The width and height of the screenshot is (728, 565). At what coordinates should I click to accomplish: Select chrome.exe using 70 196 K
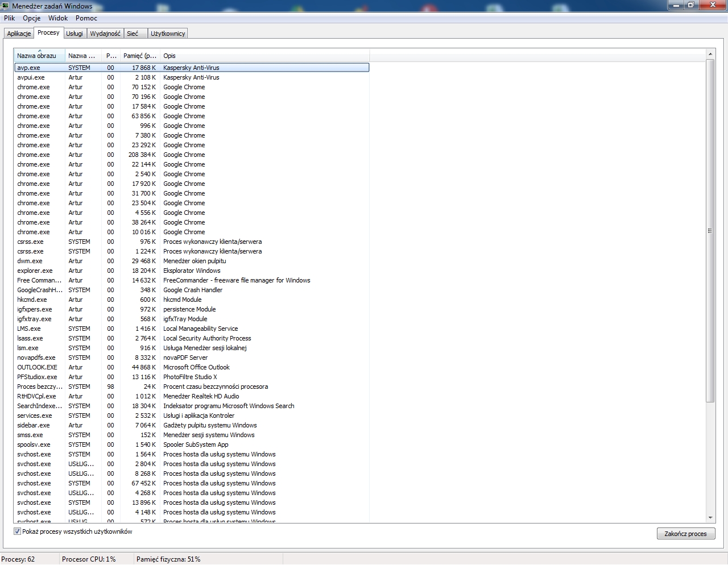(x=192, y=97)
